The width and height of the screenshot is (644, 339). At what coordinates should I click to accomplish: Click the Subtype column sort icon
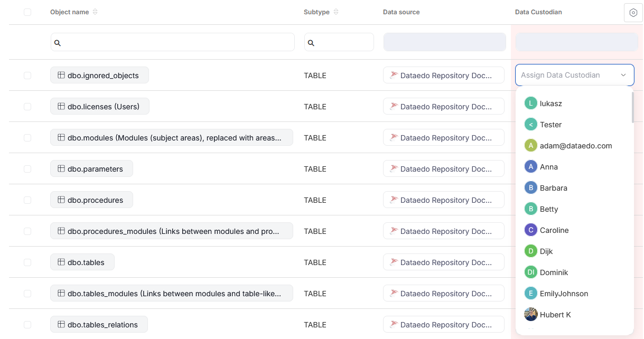point(336,12)
